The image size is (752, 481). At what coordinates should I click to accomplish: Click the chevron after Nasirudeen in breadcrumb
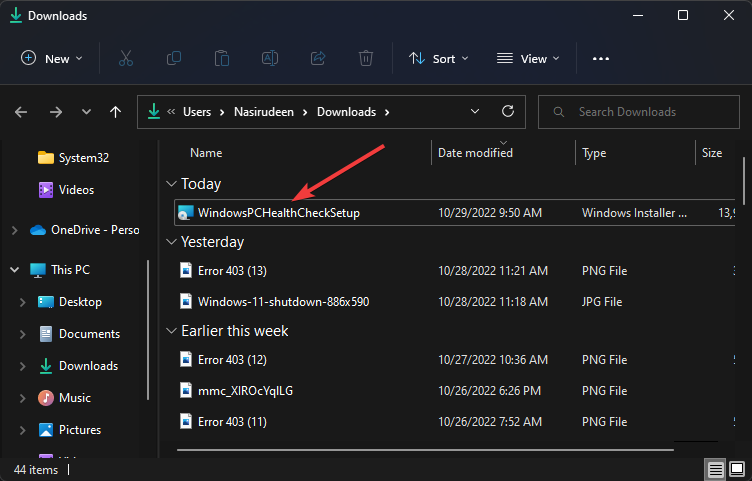tap(305, 112)
